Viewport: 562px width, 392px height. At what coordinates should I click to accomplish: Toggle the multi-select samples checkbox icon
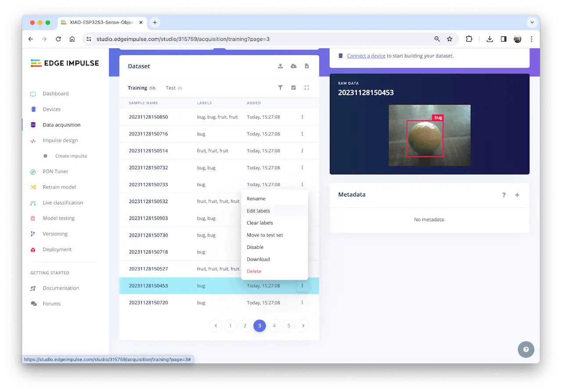(x=293, y=88)
